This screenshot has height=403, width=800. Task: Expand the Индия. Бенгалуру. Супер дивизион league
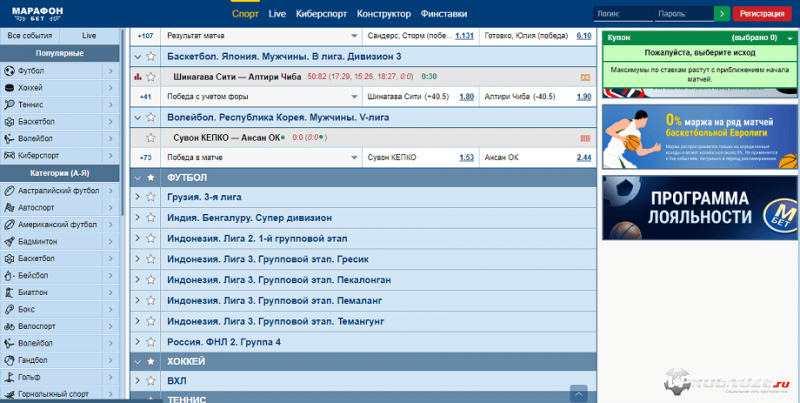[x=138, y=218]
